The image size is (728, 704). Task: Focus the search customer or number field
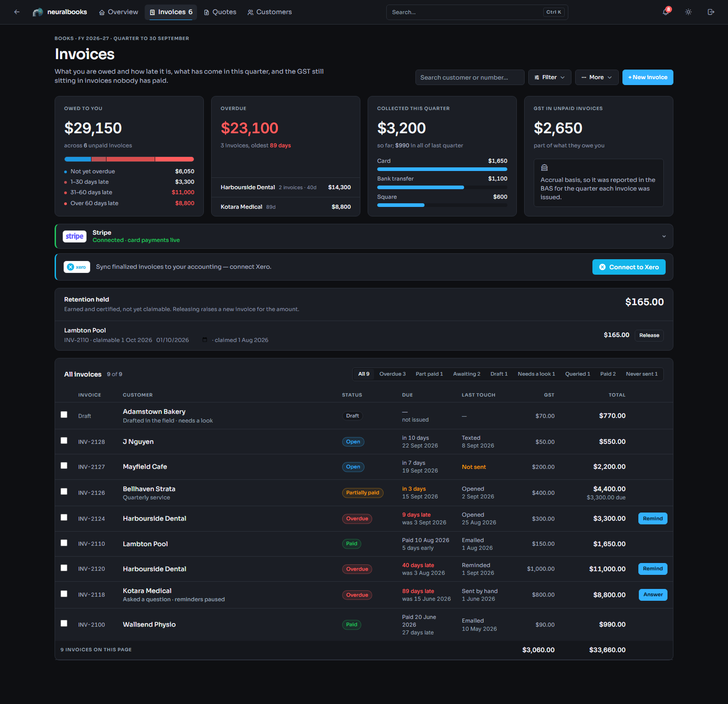coord(470,77)
